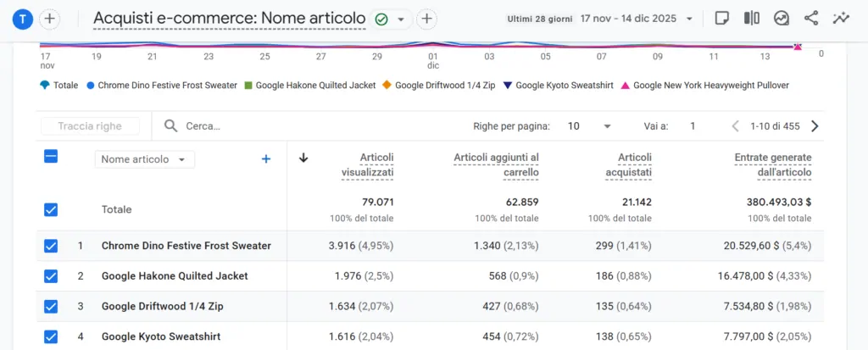Open the Nome articolo dimension dropdown
The height and width of the screenshot is (350, 868).
coord(145,159)
